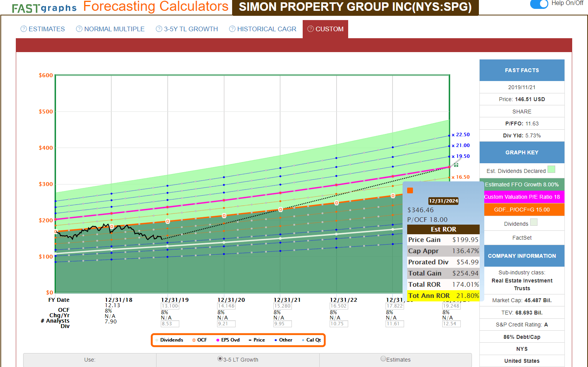This screenshot has width=588, height=367.
Task: Edit the 12/31/21 OCF field 15.280
Action: click(282, 306)
